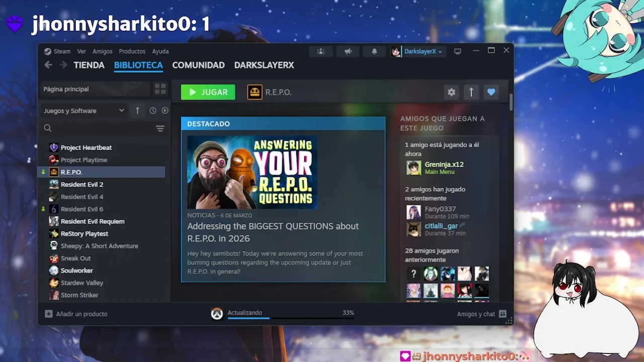
Task: Click the game page vertical scrollbar
Action: pos(511,102)
